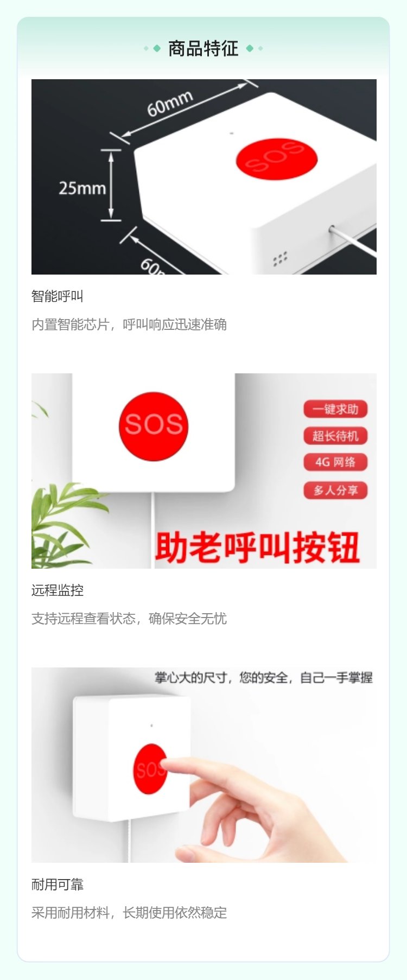Click the 4G 网络 red tag

tap(335, 462)
